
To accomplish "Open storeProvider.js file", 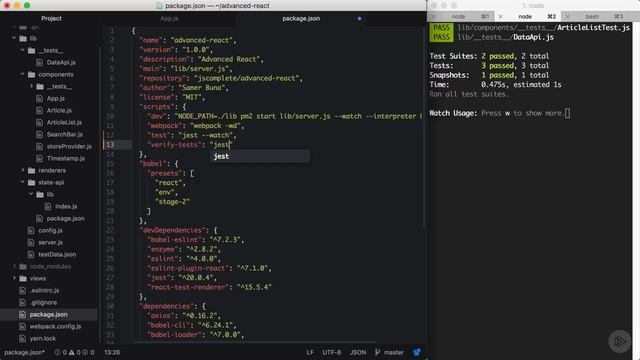I will pos(69,146).
